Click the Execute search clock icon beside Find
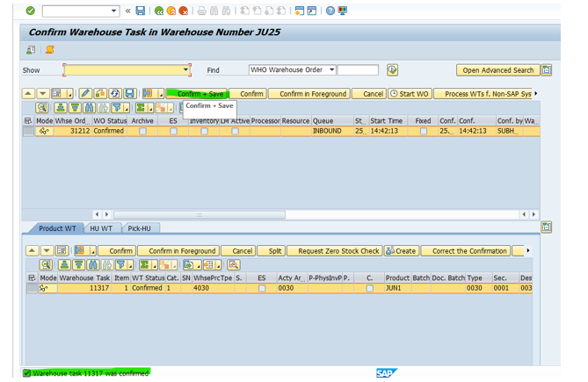Screen dimensions: 588x382 tap(392, 70)
